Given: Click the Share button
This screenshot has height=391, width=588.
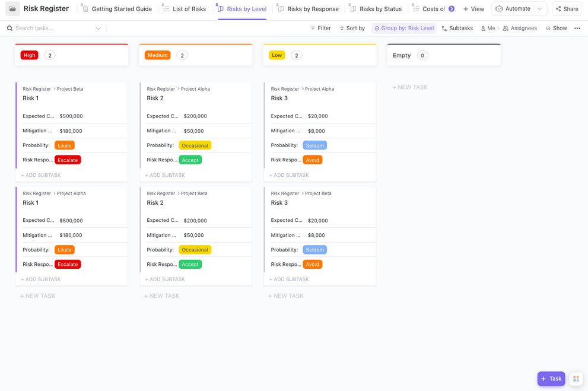Looking at the screenshot, I should (x=567, y=9).
